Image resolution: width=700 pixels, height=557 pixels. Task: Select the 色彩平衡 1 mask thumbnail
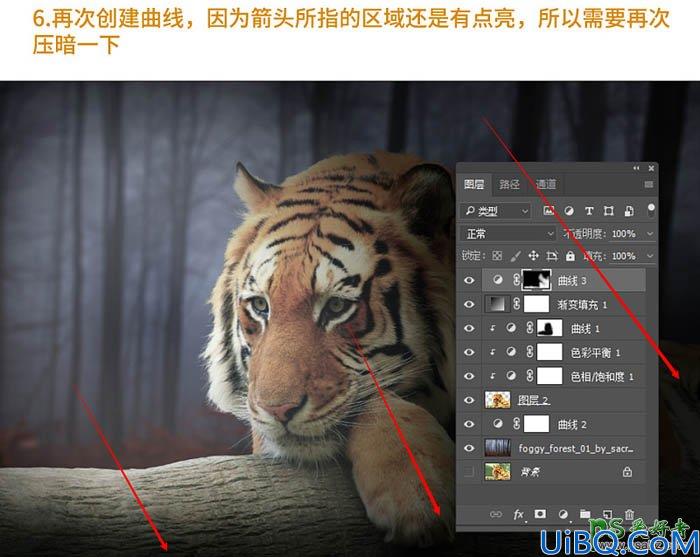(550, 352)
